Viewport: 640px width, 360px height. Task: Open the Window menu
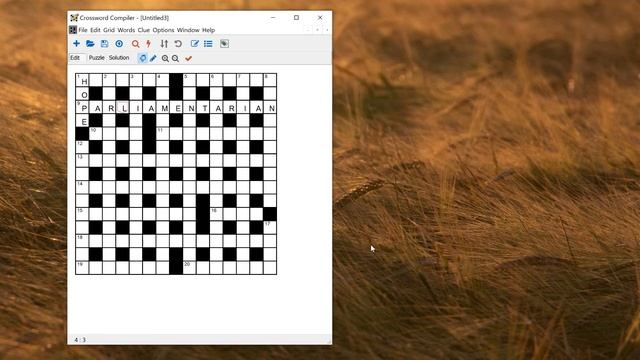(188, 30)
